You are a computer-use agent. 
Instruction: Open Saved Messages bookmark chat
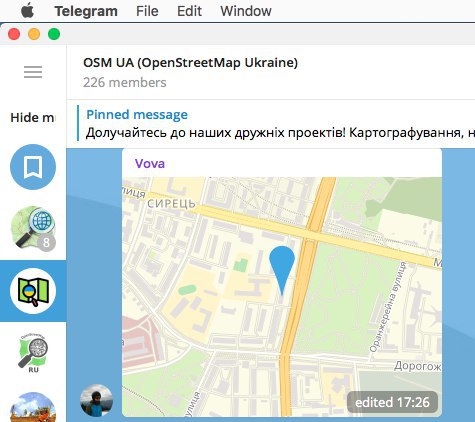[33, 167]
